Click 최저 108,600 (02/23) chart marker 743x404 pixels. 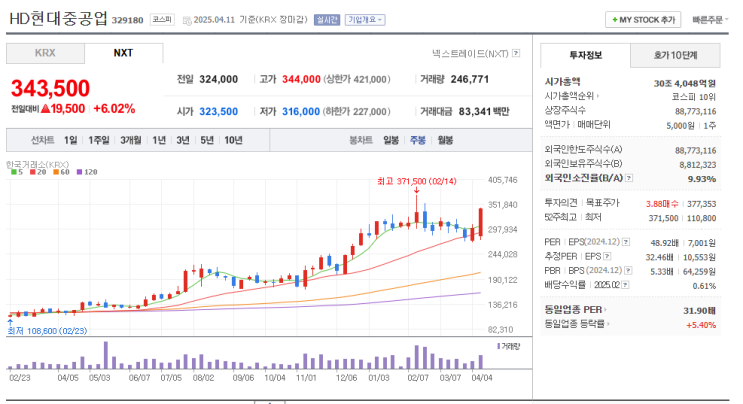tap(47, 331)
